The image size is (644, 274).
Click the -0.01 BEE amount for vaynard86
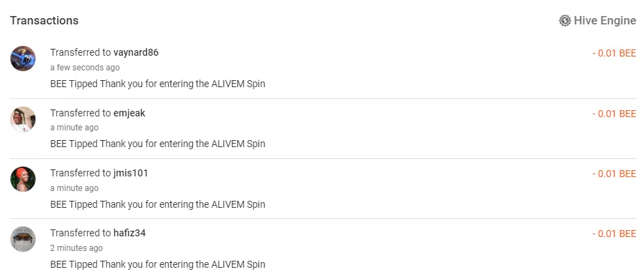[x=614, y=53]
